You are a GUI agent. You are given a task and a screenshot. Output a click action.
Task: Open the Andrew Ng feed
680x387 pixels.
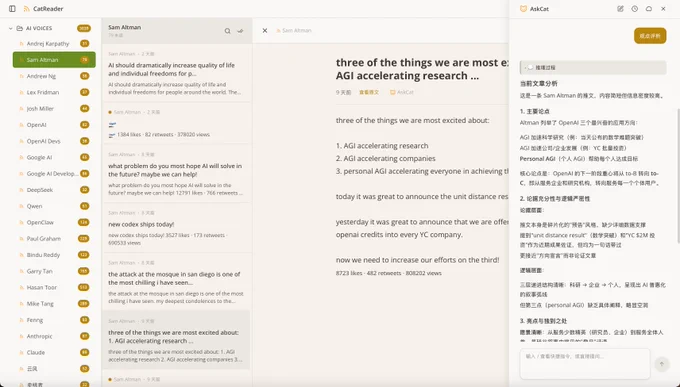54,76
